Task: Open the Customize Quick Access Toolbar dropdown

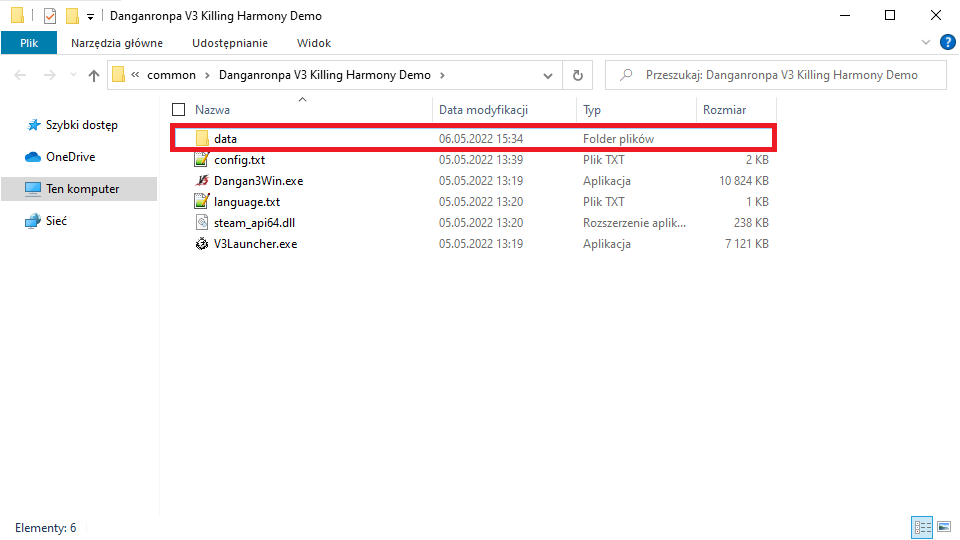Action: click(90, 16)
